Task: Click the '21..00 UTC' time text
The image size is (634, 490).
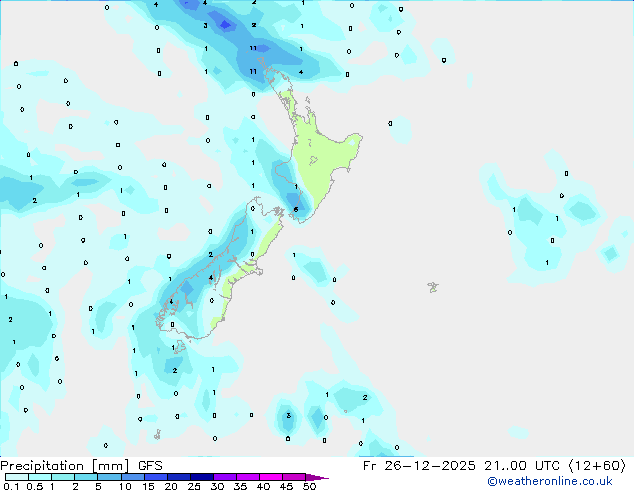Action: pos(522,466)
